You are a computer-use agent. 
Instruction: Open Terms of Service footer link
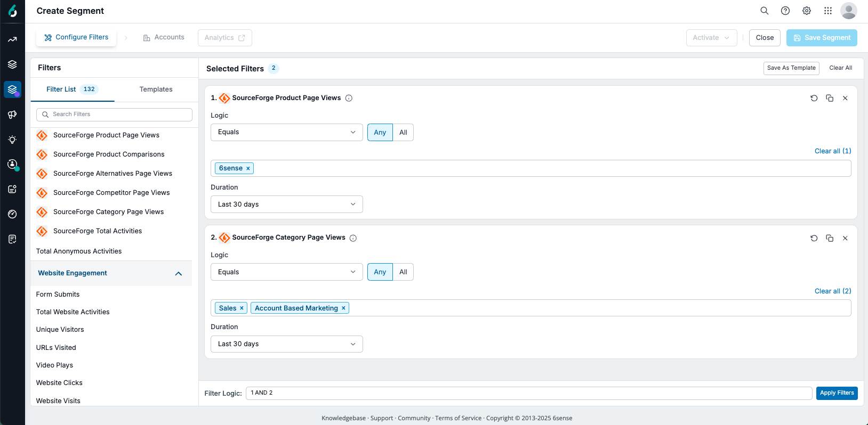coord(458,418)
